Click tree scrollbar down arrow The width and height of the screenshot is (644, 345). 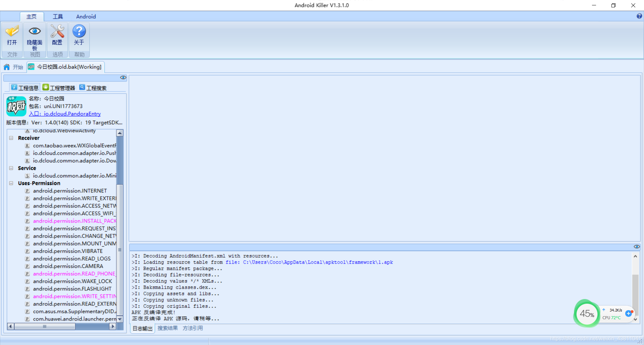[x=120, y=319]
